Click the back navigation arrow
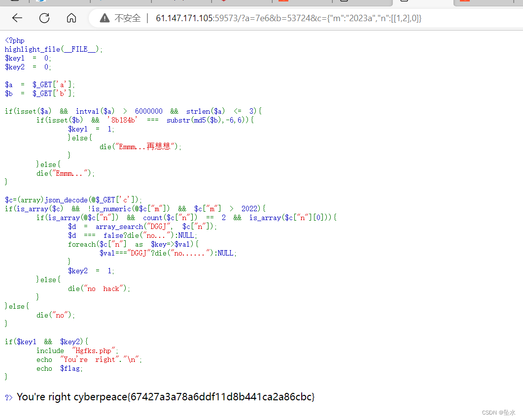523x420 pixels. pyautogui.click(x=17, y=18)
